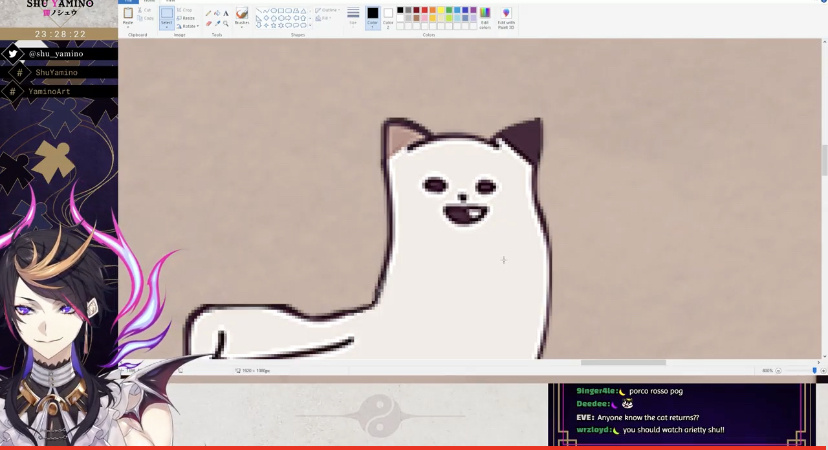This screenshot has height=450, width=828.
Task: Select the Pencil tool in Paint
Action: click(208, 13)
